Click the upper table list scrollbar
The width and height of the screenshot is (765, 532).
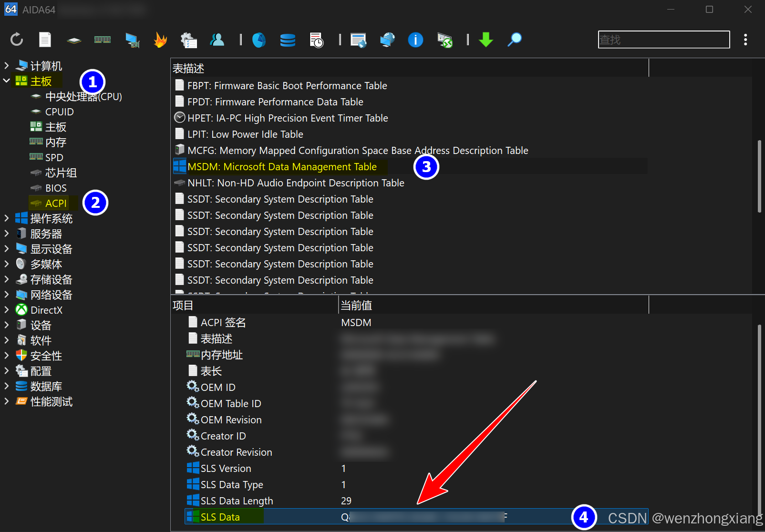pos(759,176)
